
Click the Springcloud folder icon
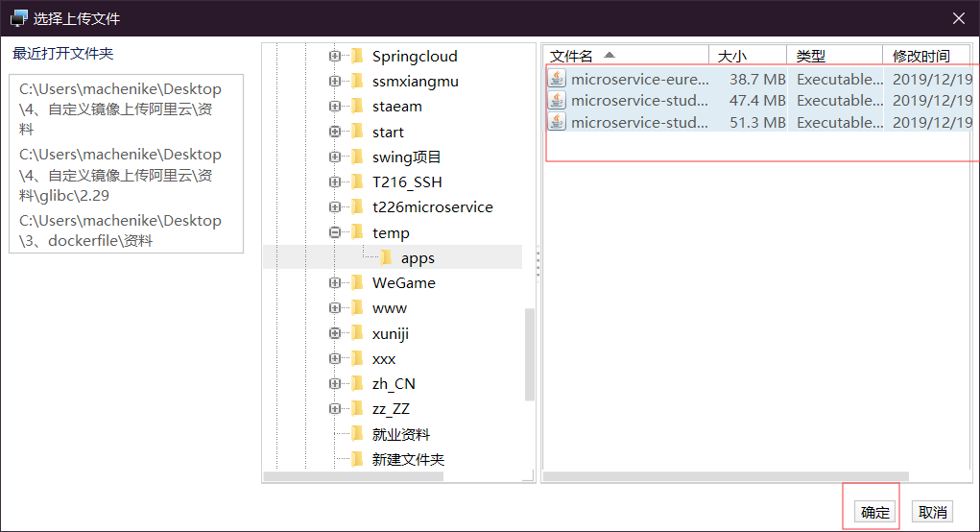pyautogui.click(x=357, y=57)
